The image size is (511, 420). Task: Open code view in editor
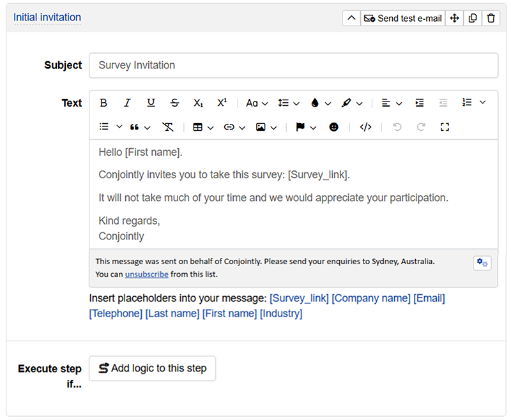click(365, 127)
